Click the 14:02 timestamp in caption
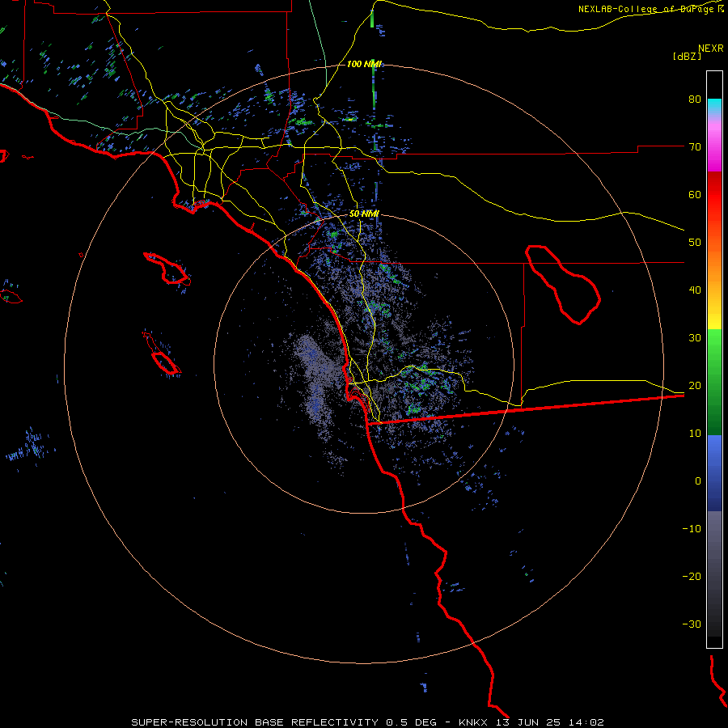Viewport: 728px width, 728px height. 586,722
